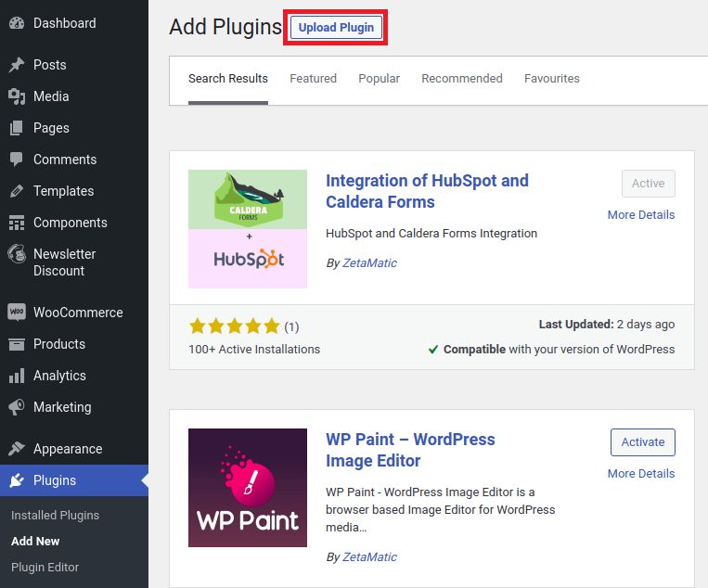Image resolution: width=708 pixels, height=588 pixels.
Task: Open More Details for WP Paint
Action: pos(640,473)
